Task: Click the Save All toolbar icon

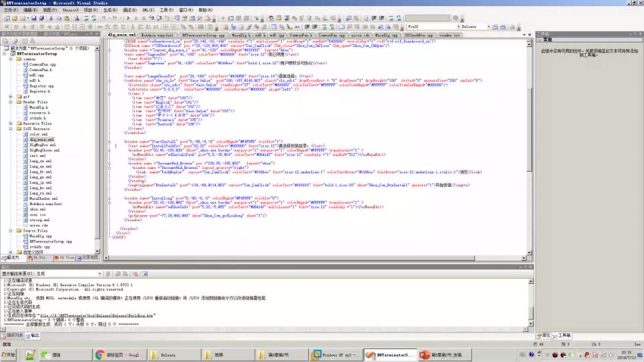Action: (41, 18)
